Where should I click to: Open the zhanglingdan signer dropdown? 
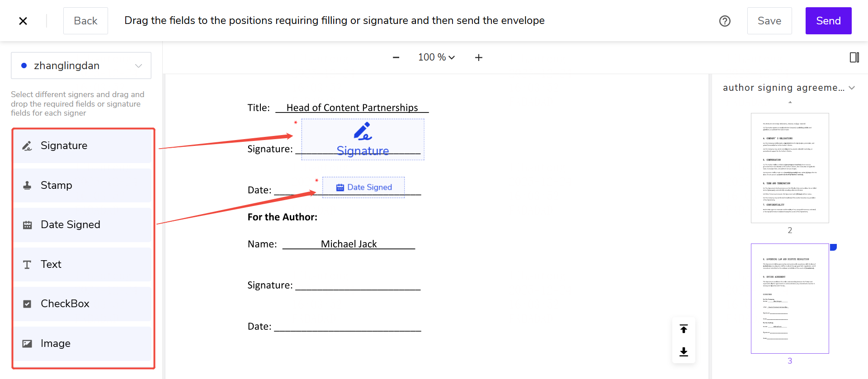point(81,66)
